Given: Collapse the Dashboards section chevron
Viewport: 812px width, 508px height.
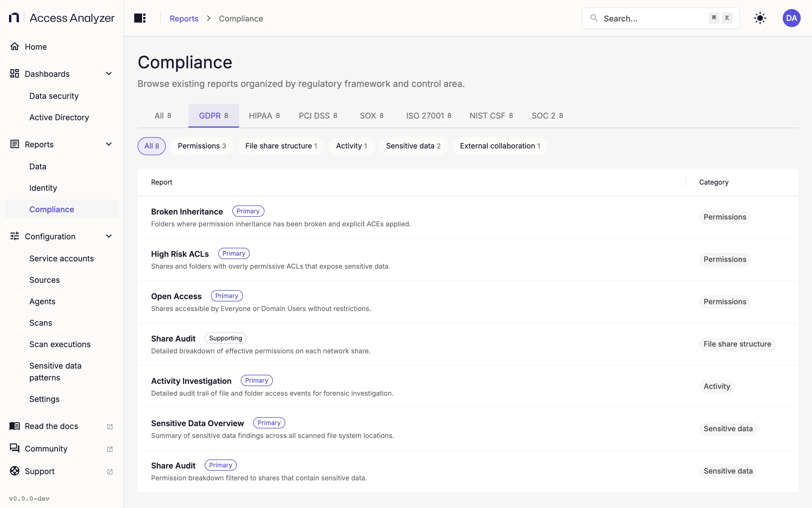Looking at the screenshot, I should (x=109, y=74).
